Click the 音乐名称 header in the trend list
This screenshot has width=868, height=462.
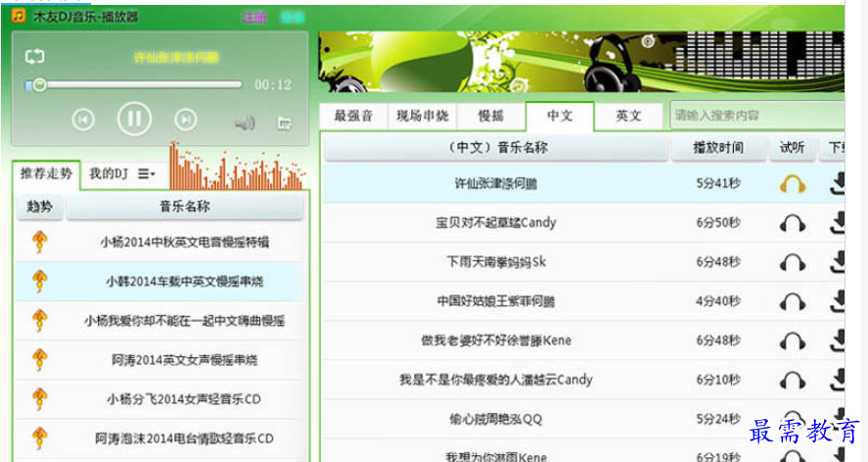(184, 207)
